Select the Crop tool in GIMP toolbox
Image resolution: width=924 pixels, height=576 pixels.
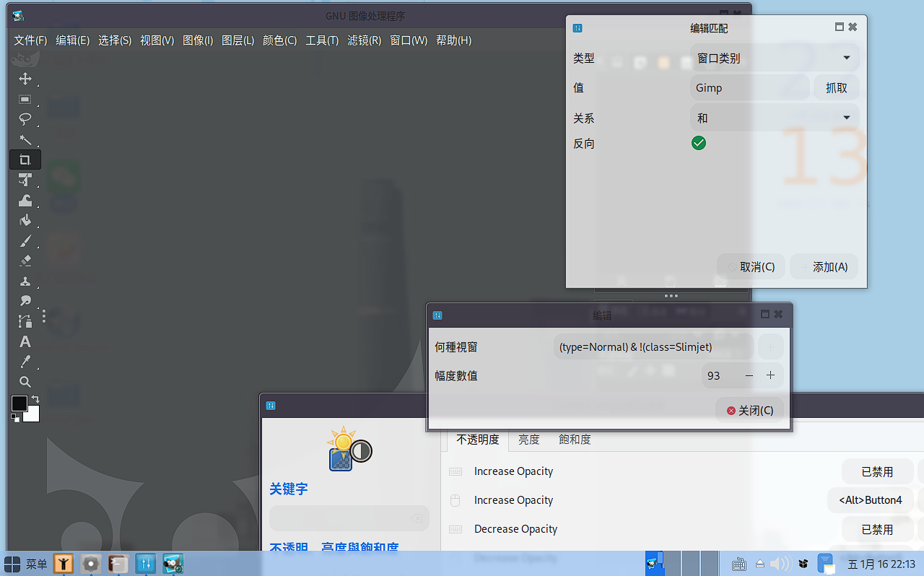(25, 160)
